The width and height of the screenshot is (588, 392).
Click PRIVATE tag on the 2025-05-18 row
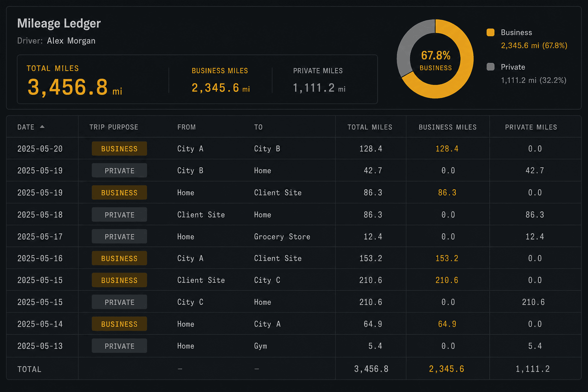click(119, 215)
